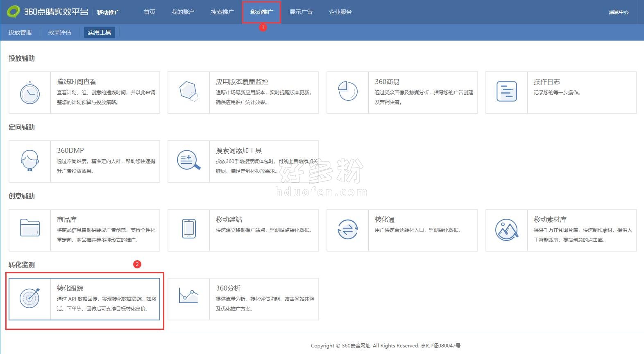
Task: Select the 360DMP person face icon
Action: tap(30, 161)
